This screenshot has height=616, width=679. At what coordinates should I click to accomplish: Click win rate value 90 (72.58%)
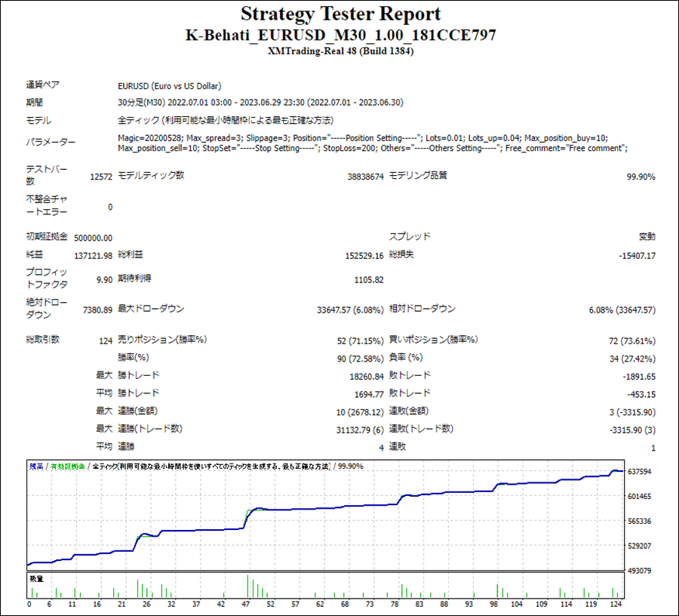[x=361, y=359]
